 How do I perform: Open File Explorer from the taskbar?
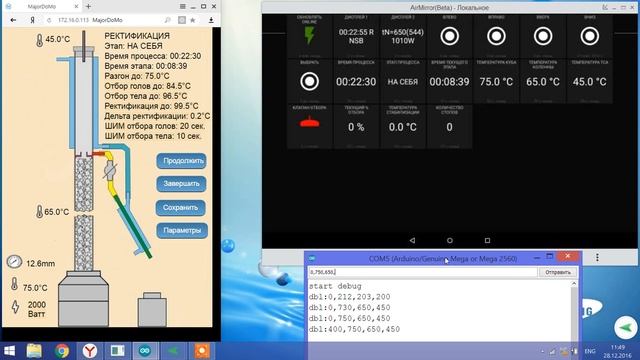34,351
